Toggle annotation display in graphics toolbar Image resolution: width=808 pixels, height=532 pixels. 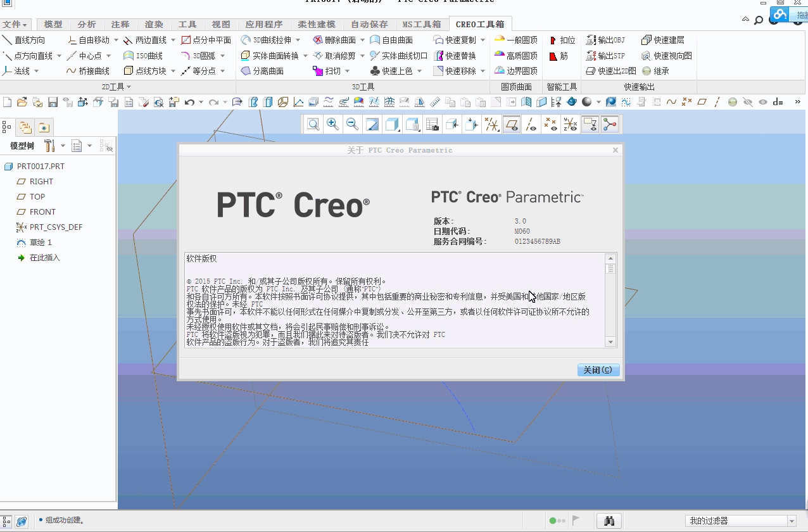point(590,125)
